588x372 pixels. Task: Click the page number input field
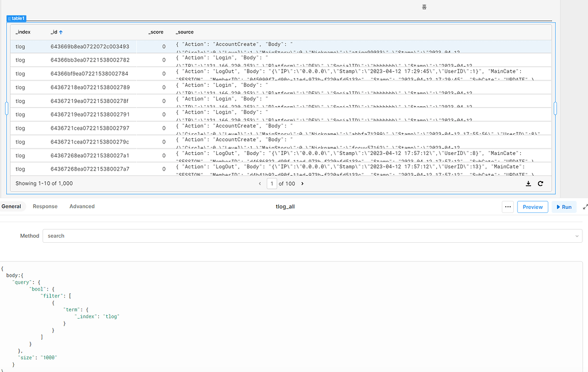point(271,183)
